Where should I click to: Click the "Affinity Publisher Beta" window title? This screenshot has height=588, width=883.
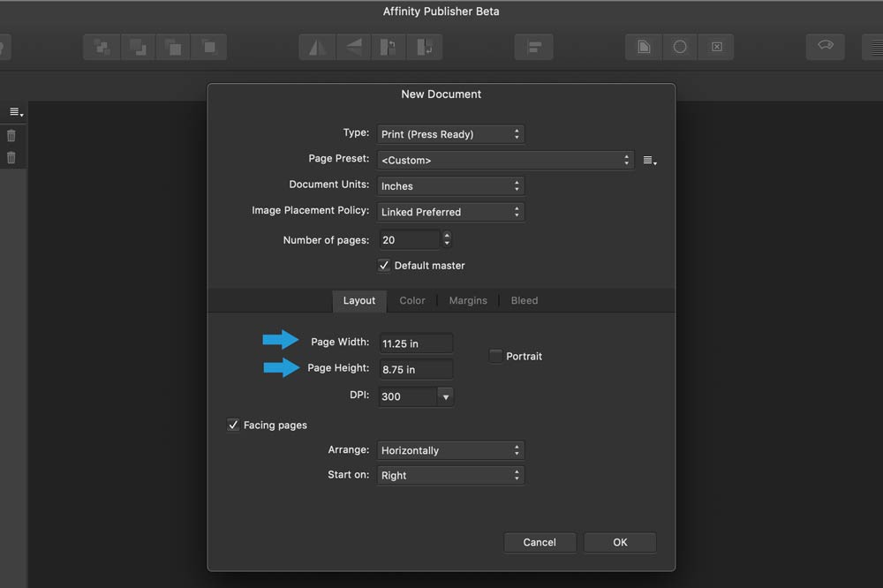[441, 11]
